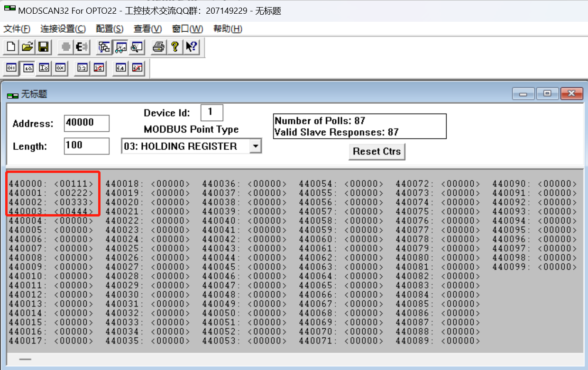Click the child window icon beside 无标题

click(x=12, y=95)
